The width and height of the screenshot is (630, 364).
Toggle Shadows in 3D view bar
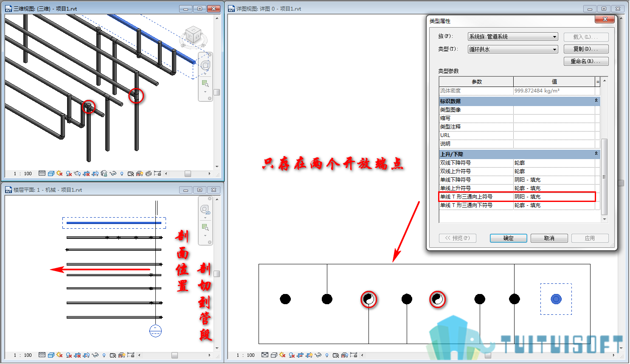[x=69, y=174]
